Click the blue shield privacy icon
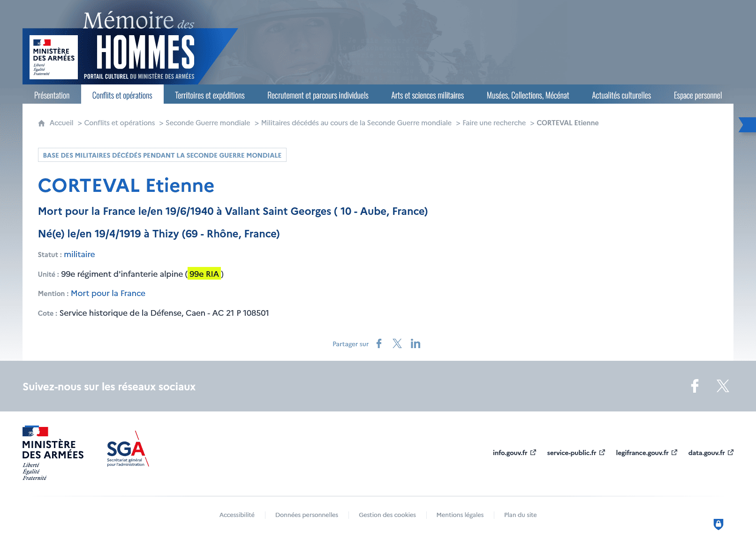756x540 pixels. pos(718,524)
